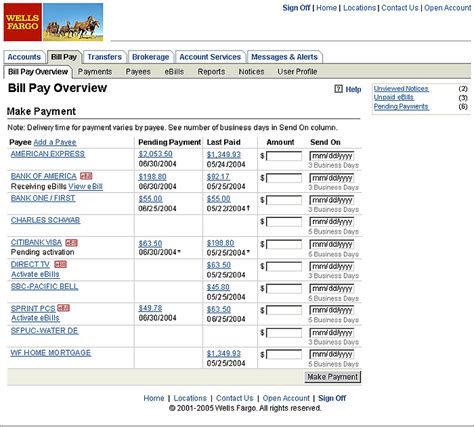Click Open Account link in footer

[286, 398]
